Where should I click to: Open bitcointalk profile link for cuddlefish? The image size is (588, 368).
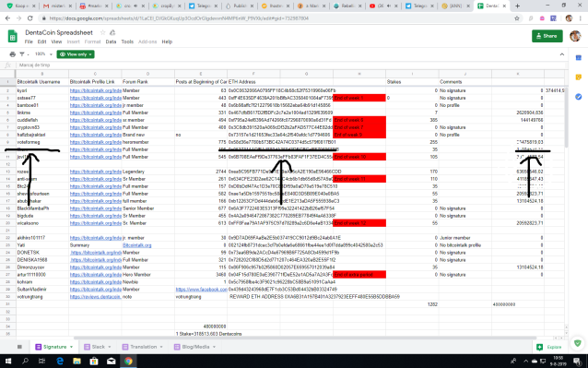coord(96,120)
